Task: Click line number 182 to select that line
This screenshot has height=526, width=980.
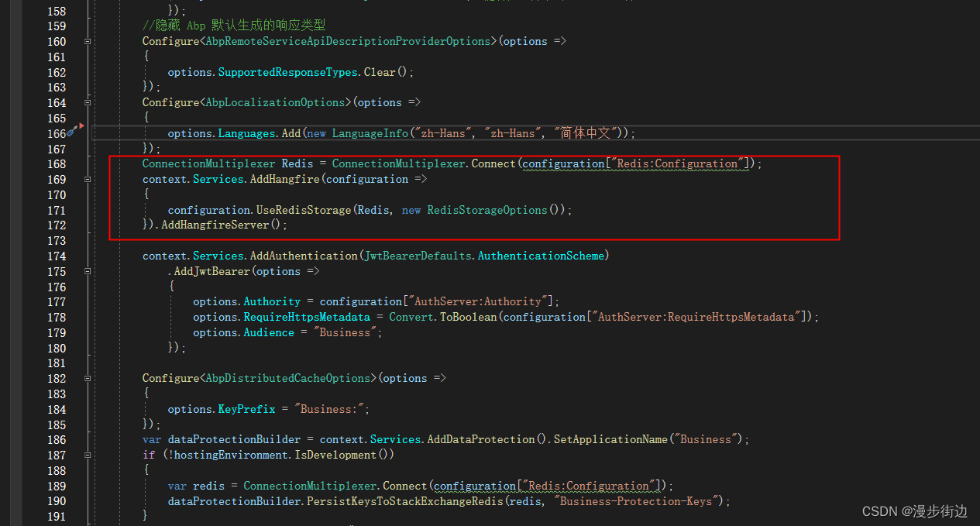Action: 57,378
